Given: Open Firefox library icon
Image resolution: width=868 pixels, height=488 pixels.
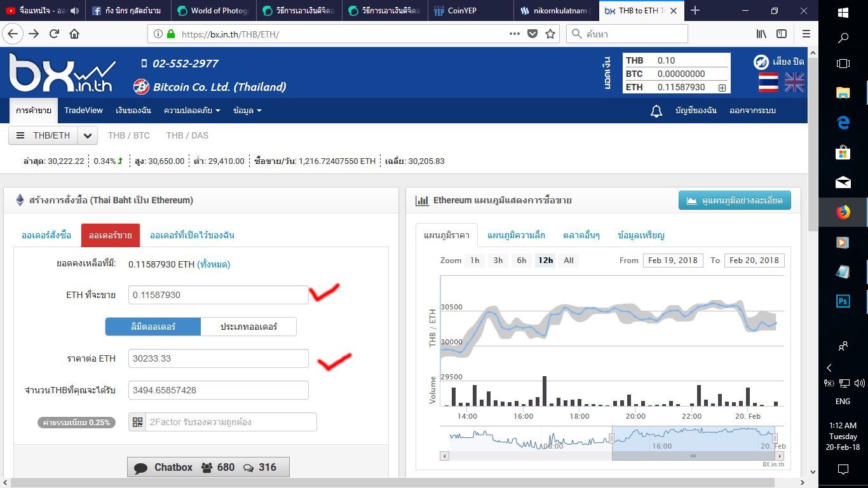Looking at the screenshot, I should 761,34.
